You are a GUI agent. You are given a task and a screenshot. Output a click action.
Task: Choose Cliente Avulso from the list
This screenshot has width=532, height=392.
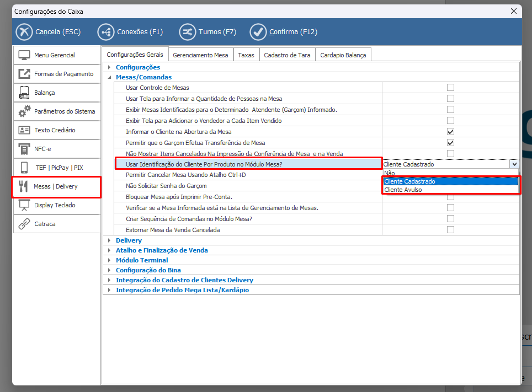pos(403,190)
